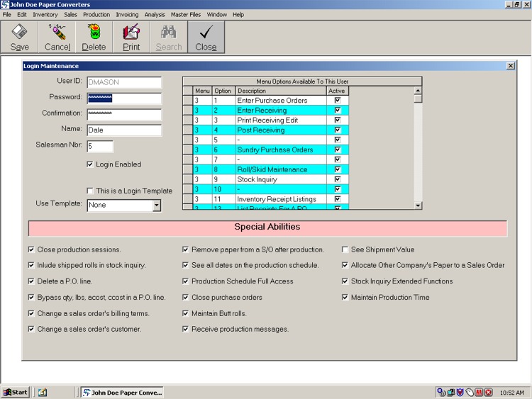
Task: Open the Inventory menu
Action: click(45, 15)
